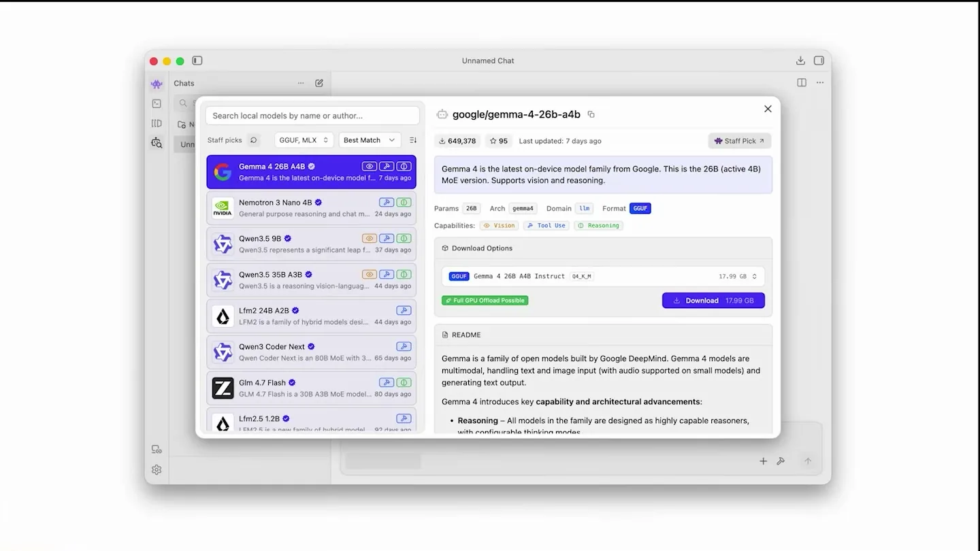Open the icon above settings gear in sidebar
The width and height of the screenshot is (980, 551).
click(157, 449)
